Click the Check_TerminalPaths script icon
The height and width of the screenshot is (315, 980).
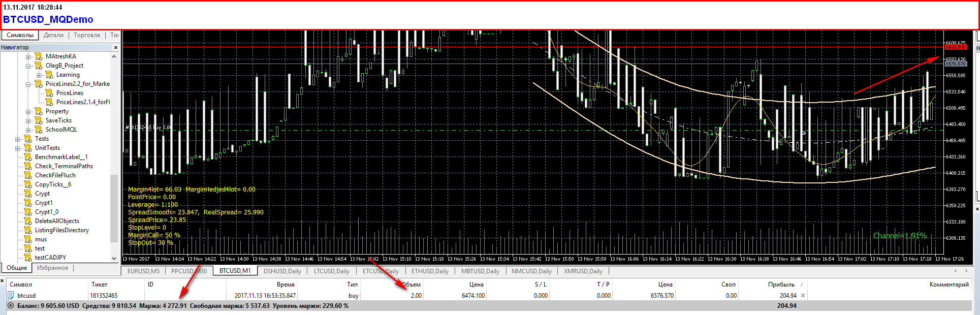28,166
